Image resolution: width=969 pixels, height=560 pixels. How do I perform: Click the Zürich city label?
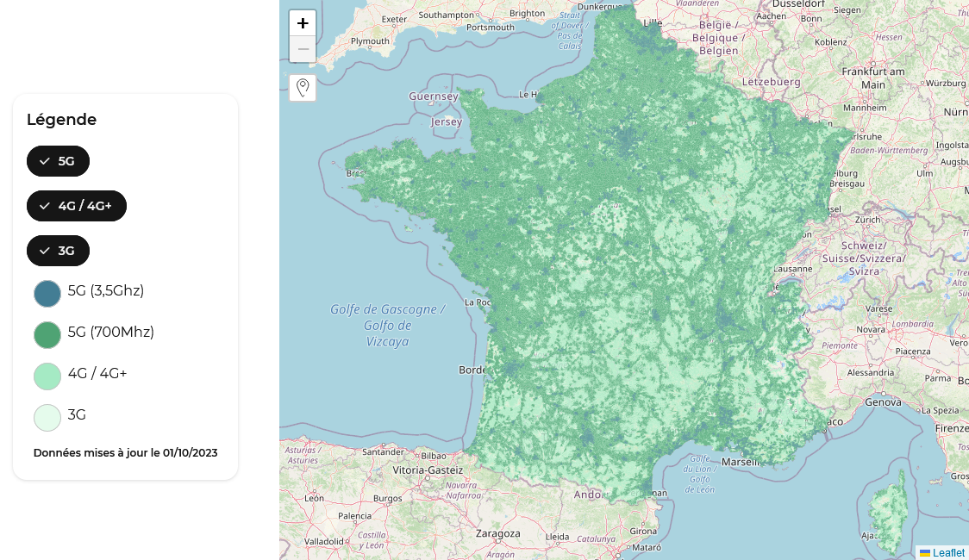[x=867, y=220]
